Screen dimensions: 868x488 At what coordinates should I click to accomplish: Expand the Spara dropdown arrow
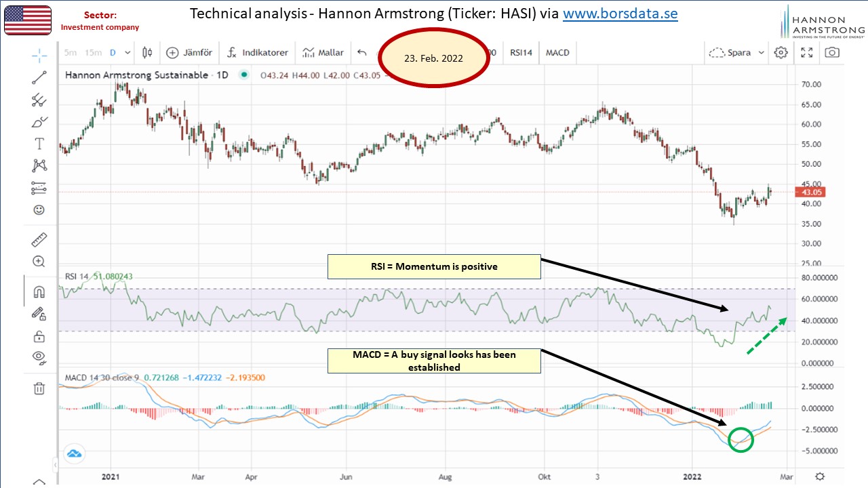click(x=762, y=52)
